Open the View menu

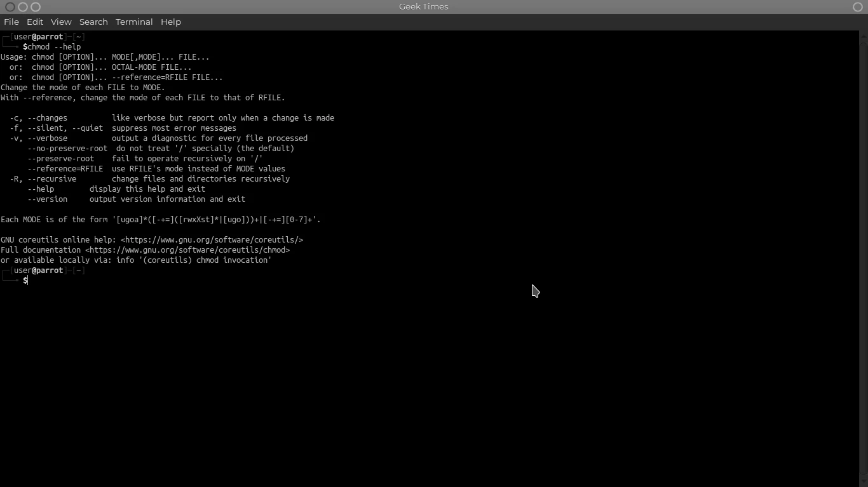pyautogui.click(x=61, y=22)
